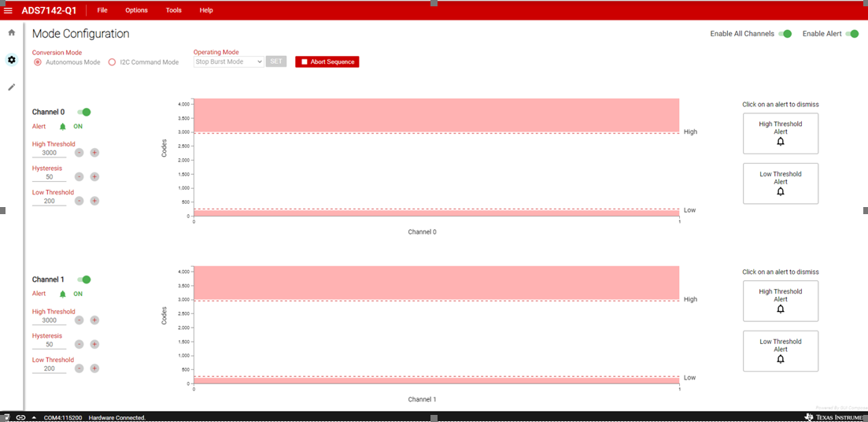Click the ADS7142-Q1 title text

click(50, 10)
